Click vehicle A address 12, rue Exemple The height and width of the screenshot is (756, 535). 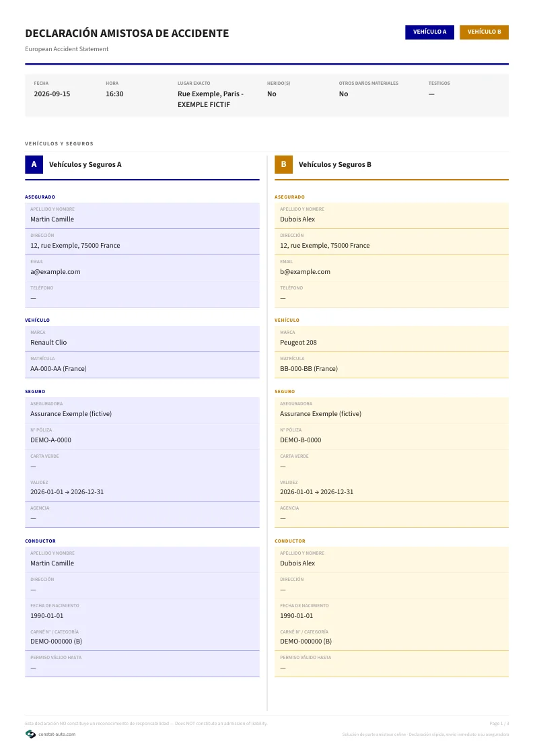click(75, 246)
